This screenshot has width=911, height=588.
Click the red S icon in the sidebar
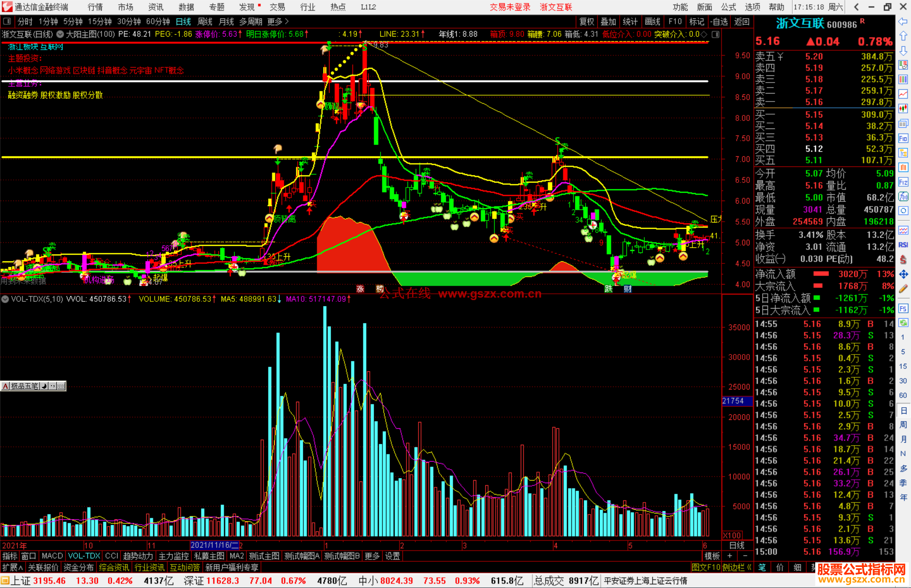[903, 260]
